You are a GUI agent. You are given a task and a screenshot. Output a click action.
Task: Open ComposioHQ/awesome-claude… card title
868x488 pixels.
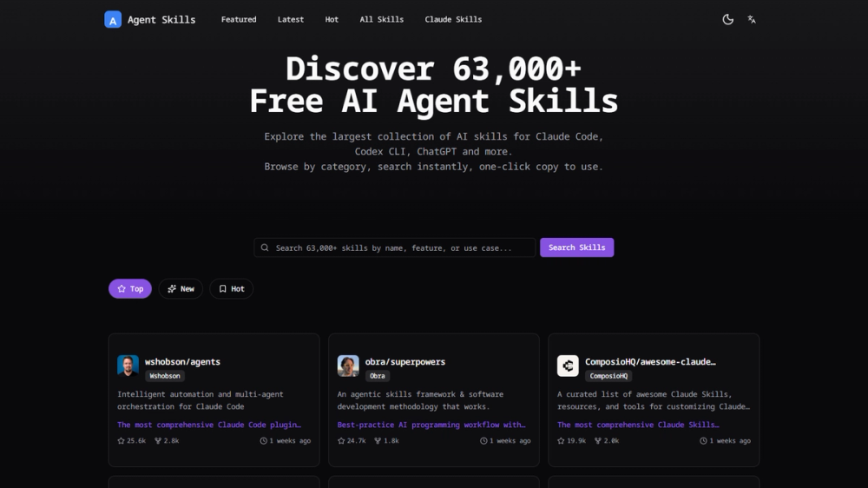(650, 362)
